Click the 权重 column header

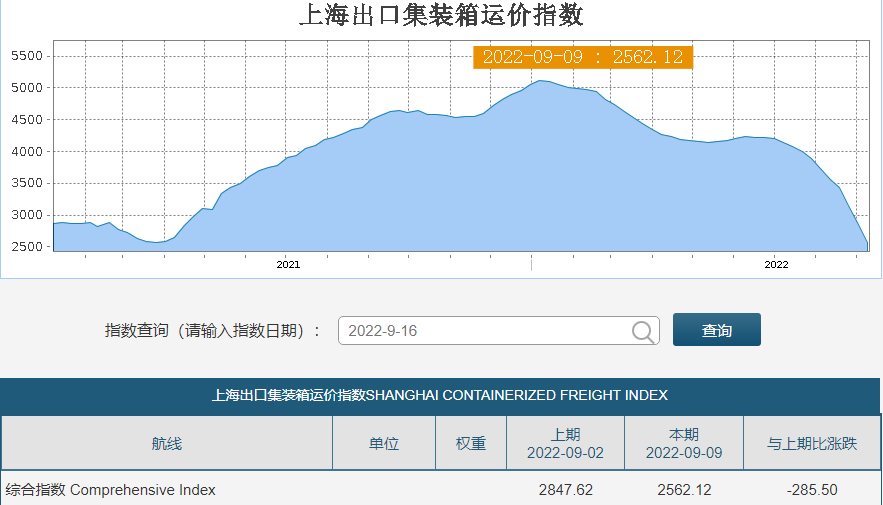[x=471, y=443]
